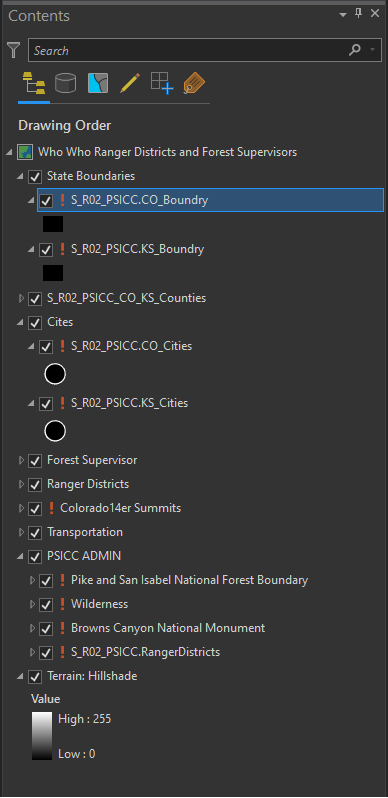Select List By Drawing Order icon
The width and height of the screenshot is (388, 798).
[34, 83]
